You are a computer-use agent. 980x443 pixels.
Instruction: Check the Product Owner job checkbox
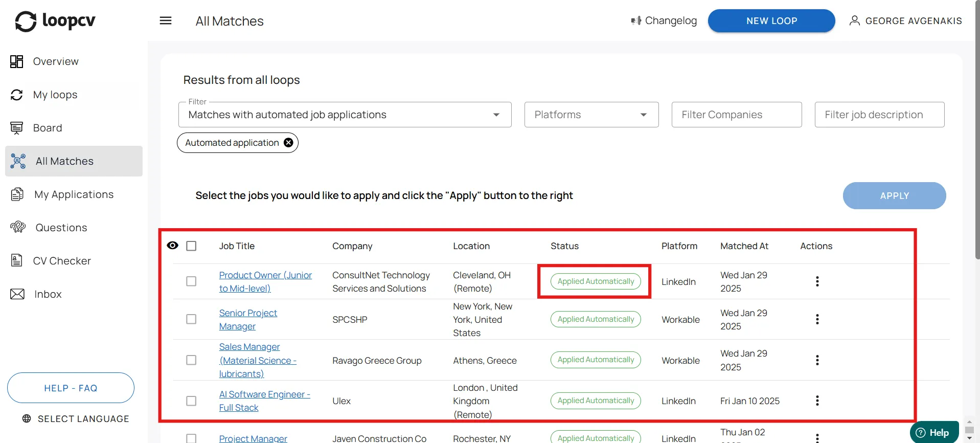point(191,281)
